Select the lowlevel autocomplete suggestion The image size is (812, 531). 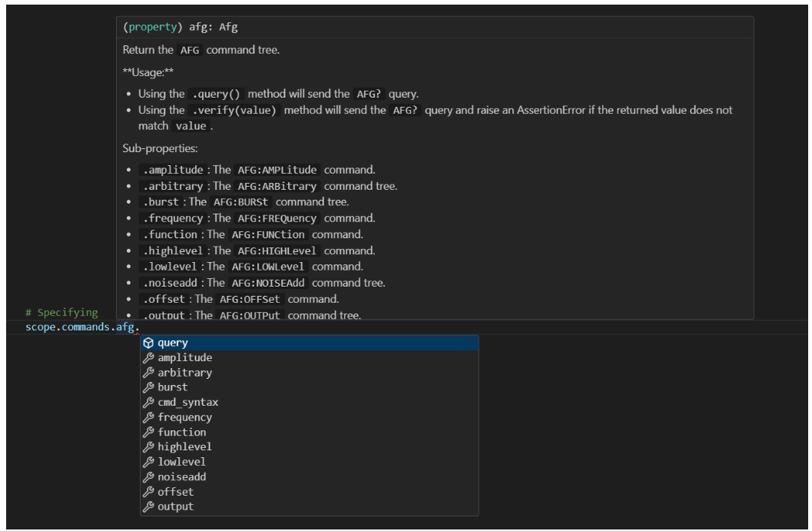coord(181,462)
